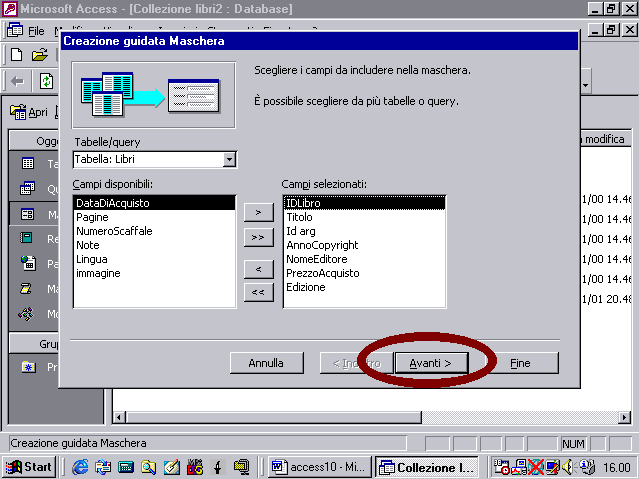
Task: Select AnnoCopyright in Campi selezionati
Action: (364, 245)
